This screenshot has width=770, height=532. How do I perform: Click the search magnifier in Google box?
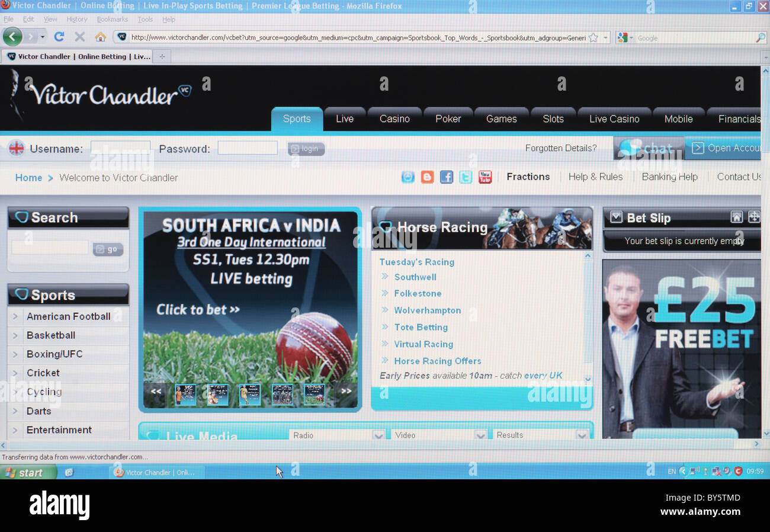(x=761, y=37)
